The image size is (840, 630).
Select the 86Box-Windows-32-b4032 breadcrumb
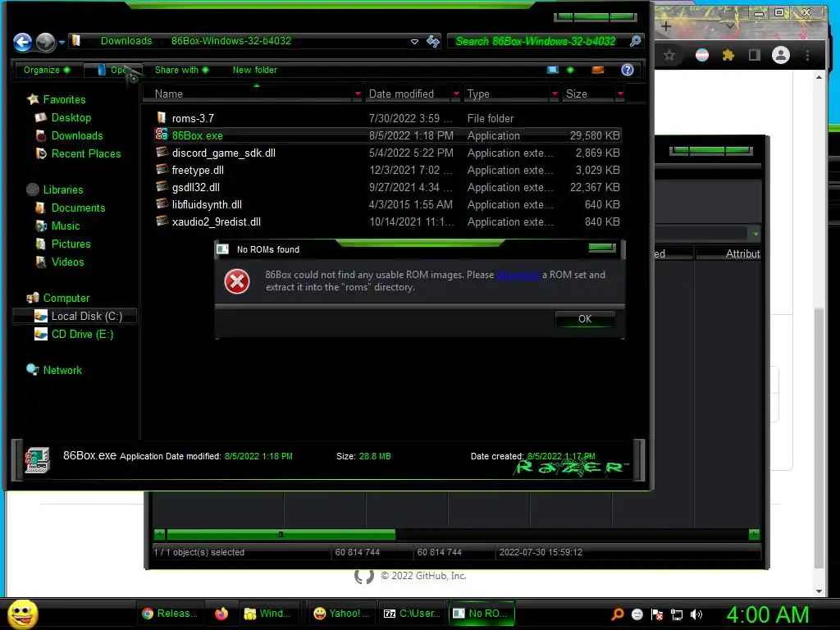[x=231, y=41]
